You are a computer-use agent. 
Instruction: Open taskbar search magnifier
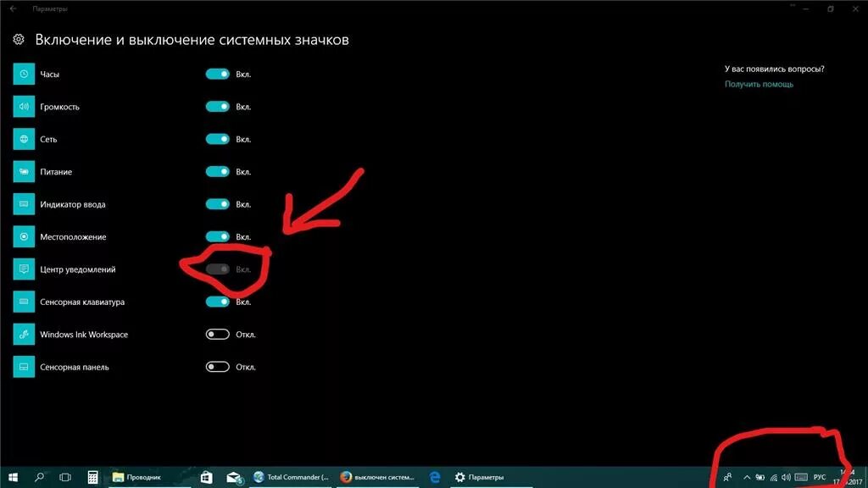point(39,477)
